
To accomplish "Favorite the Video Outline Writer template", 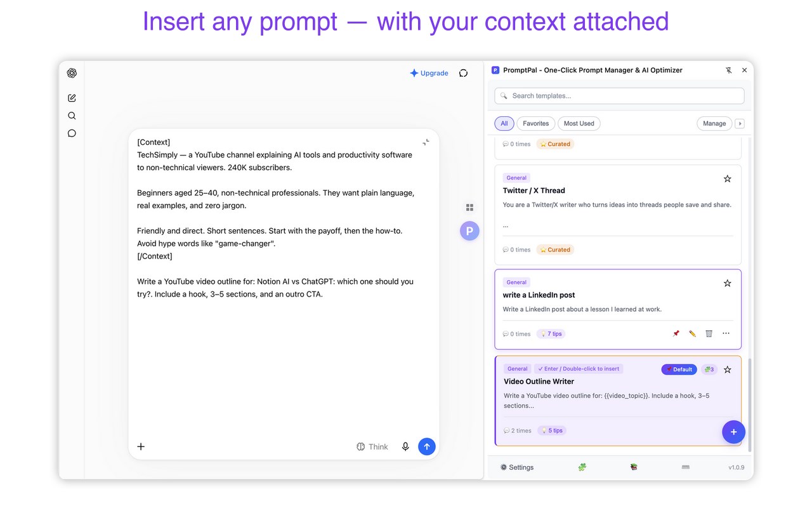I will click(x=728, y=370).
